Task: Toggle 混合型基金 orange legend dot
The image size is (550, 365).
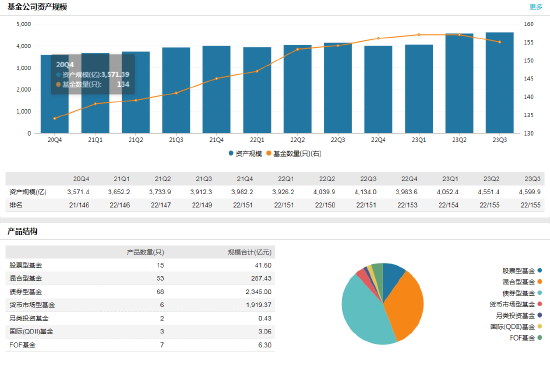Action: click(x=539, y=282)
